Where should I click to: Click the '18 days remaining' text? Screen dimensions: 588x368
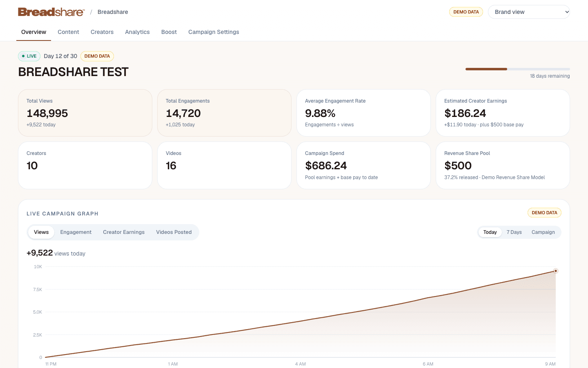click(x=550, y=76)
